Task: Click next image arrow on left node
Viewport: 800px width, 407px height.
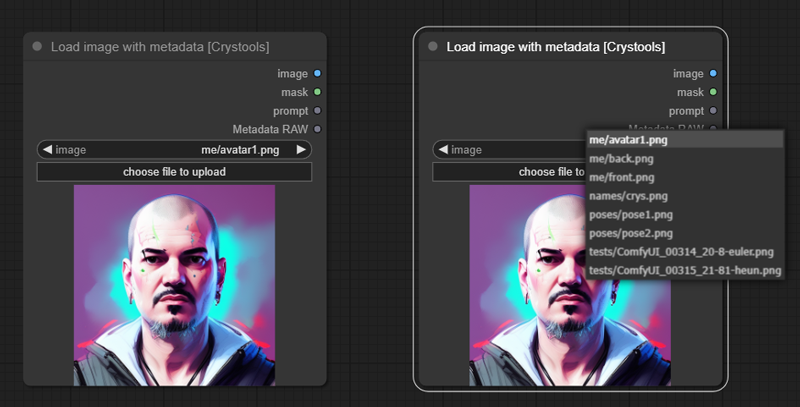Action: [302, 150]
